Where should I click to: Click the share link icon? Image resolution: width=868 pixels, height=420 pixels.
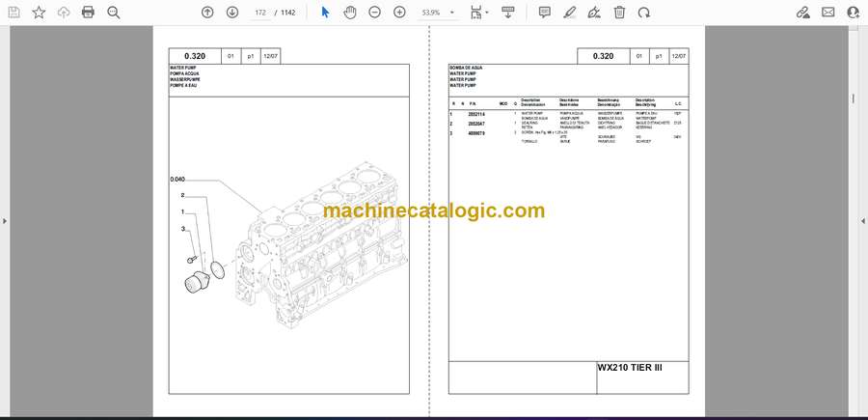coord(803,13)
